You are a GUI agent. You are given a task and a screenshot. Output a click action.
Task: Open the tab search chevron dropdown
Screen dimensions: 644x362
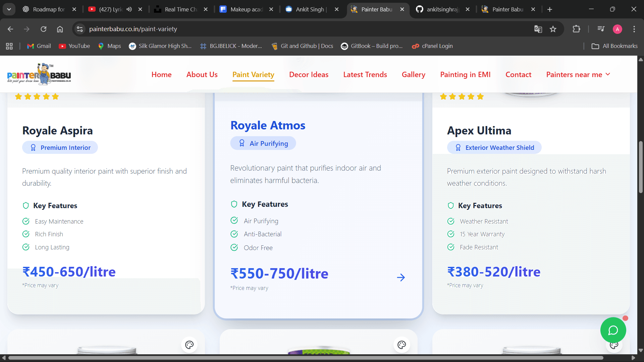pyautogui.click(x=9, y=9)
